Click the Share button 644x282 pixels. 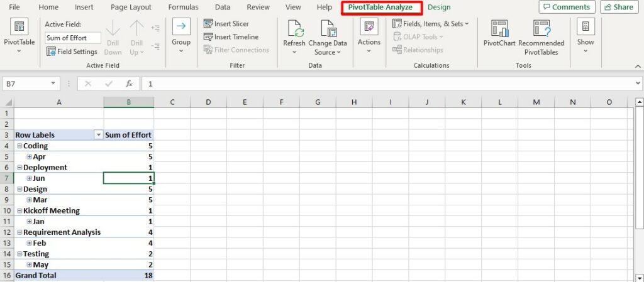[x=619, y=7]
